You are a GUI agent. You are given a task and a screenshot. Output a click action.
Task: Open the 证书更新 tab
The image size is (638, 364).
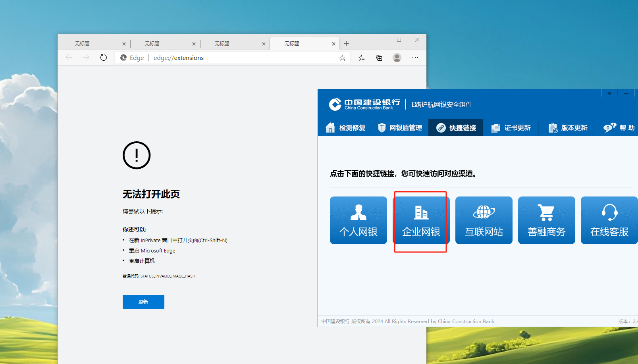tap(511, 127)
